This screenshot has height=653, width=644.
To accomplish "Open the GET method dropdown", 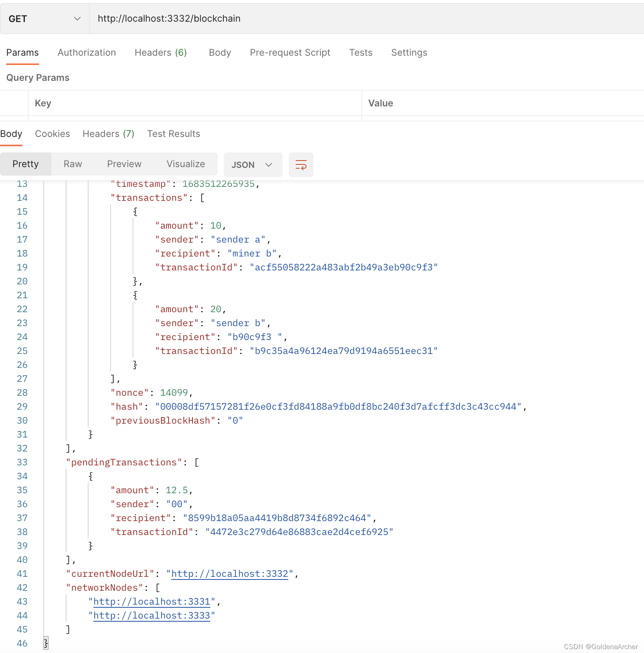I will pyautogui.click(x=44, y=19).
